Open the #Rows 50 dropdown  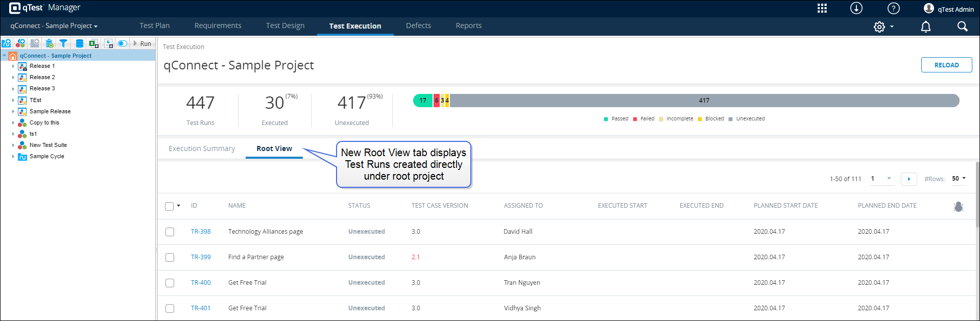tap(959, 179)
